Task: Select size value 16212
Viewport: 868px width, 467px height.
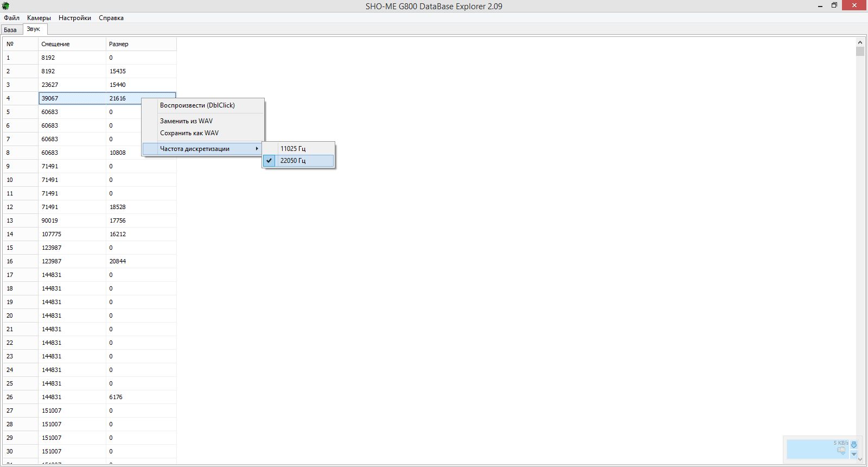Action: (118, 234)
